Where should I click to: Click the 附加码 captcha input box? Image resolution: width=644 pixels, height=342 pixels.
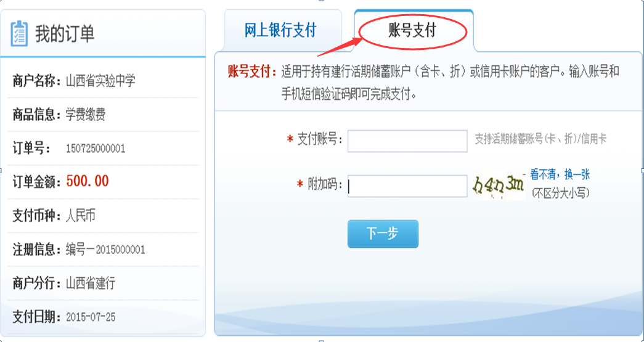pos(407,186)
